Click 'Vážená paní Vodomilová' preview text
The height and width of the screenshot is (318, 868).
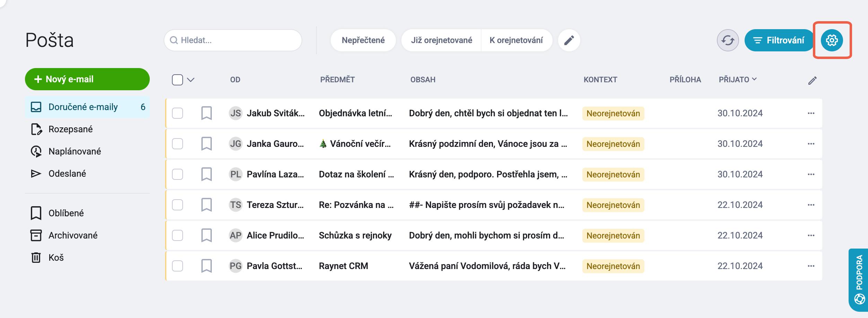pyautogui.click(x=487, y=266)
